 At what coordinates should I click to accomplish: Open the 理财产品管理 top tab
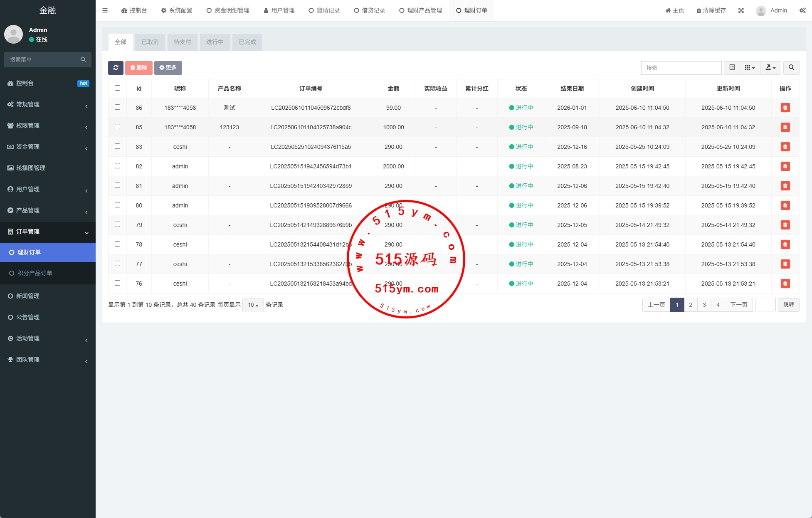pyautogui.click(x=421, y=10)
